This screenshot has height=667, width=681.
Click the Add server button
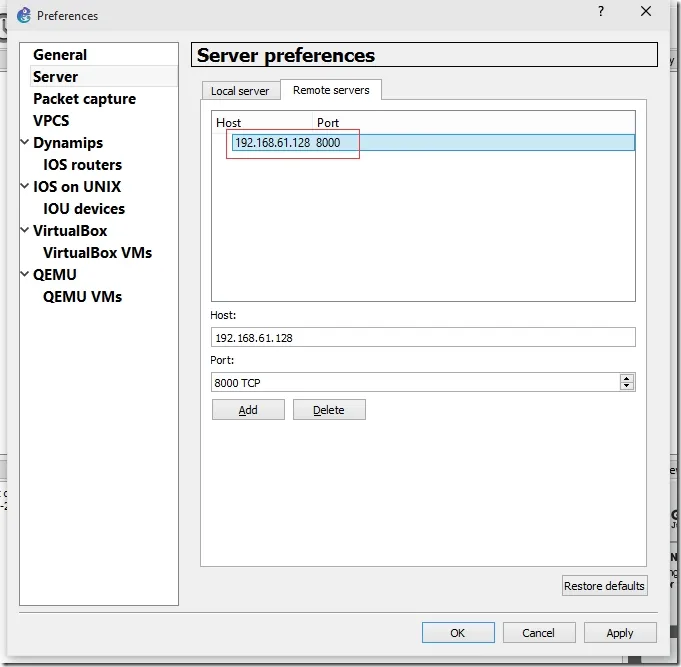tap(248, 409)
